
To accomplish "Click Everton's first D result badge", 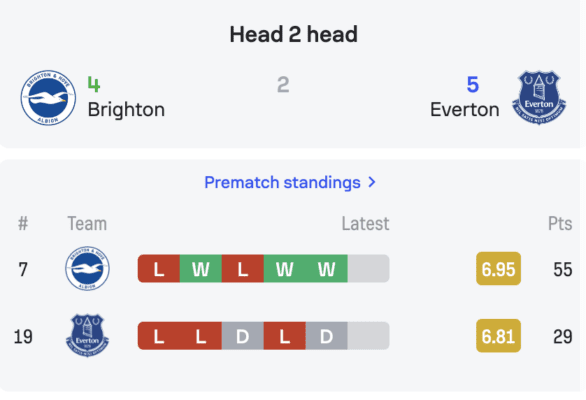I will coord(243,336).
